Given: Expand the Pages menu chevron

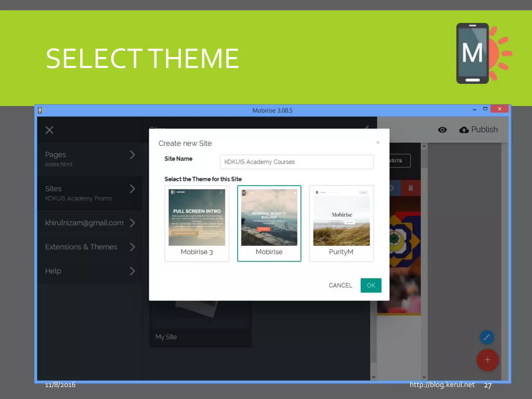Looking at the screenshot, I should [x=132, y=155].
